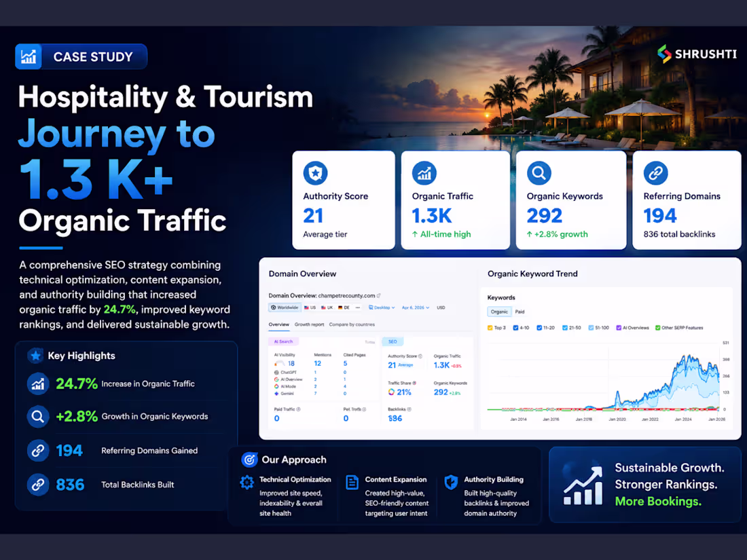The height and width of the screenshot is (560, 747).
Task: Select the US country filter
Action: (x=310, y=307)
